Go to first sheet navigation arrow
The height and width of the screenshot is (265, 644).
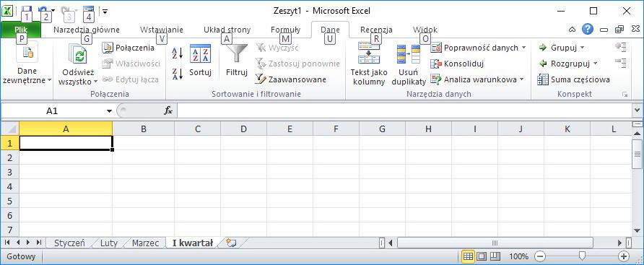(7, 243)
